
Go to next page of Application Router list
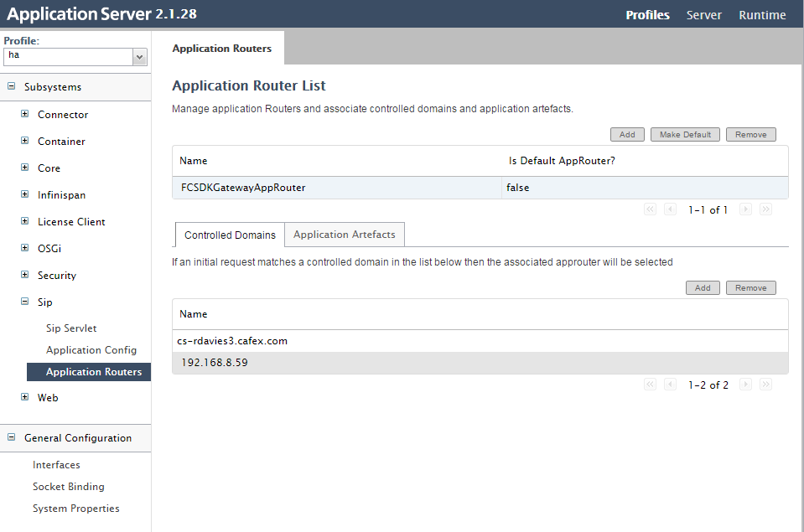[745, 209]
